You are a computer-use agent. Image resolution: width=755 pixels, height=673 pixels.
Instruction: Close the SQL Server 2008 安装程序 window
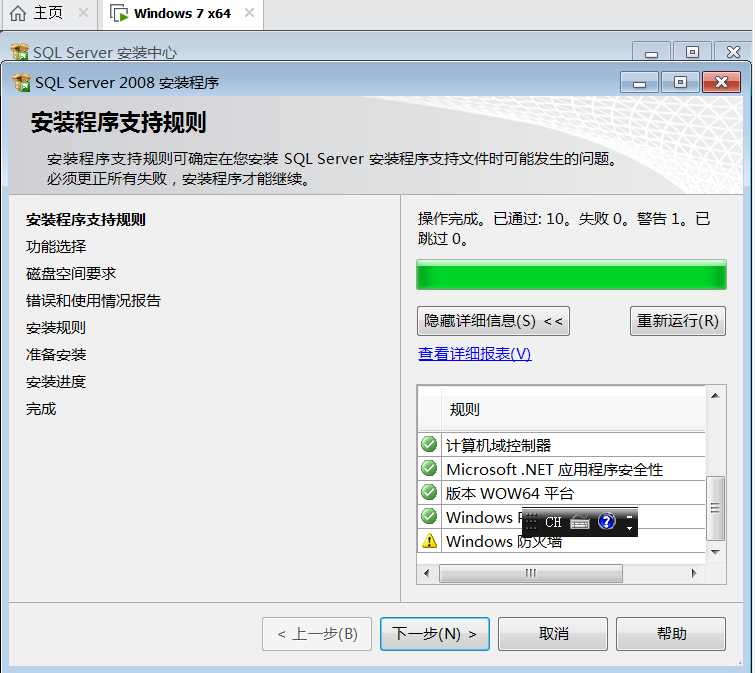(x=721, y=82)
